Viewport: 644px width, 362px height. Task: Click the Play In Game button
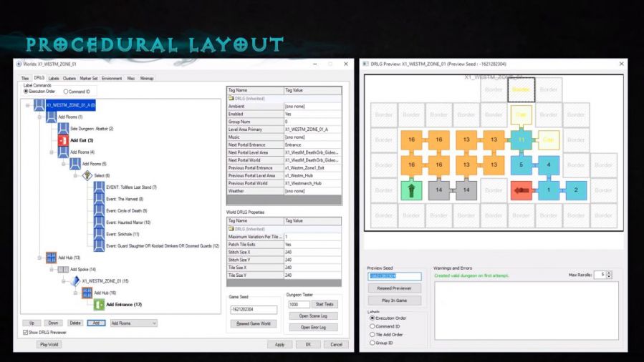394,300
